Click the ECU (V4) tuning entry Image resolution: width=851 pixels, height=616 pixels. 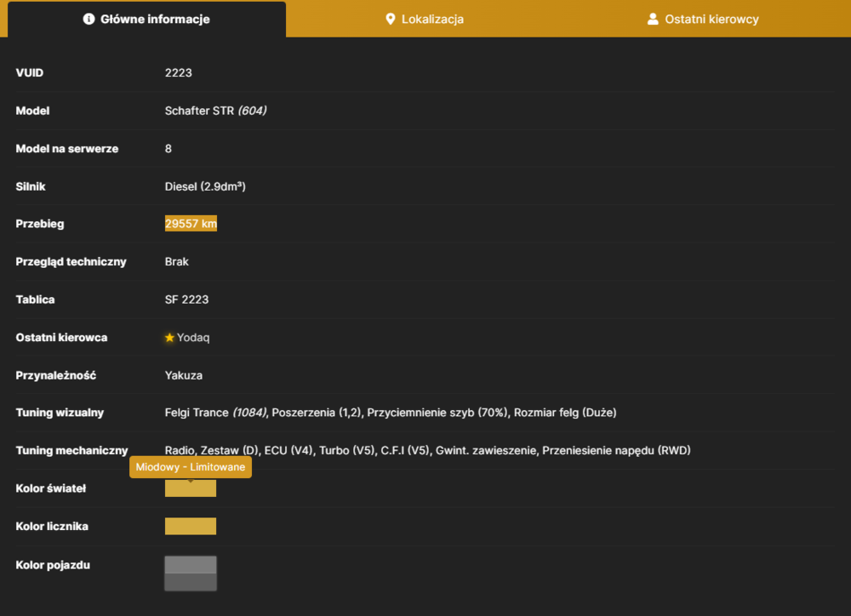coord(288,450)
